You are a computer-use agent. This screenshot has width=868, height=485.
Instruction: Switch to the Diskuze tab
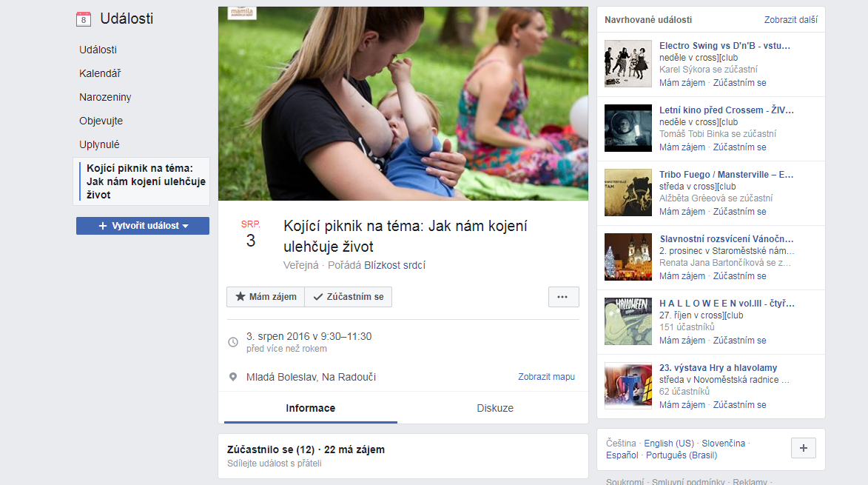[494, 408]
